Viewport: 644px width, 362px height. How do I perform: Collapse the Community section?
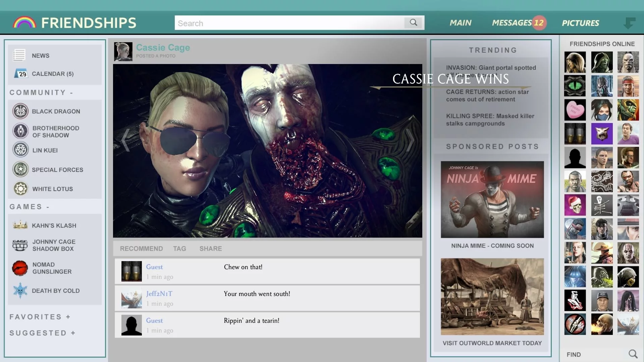(41, 93)
